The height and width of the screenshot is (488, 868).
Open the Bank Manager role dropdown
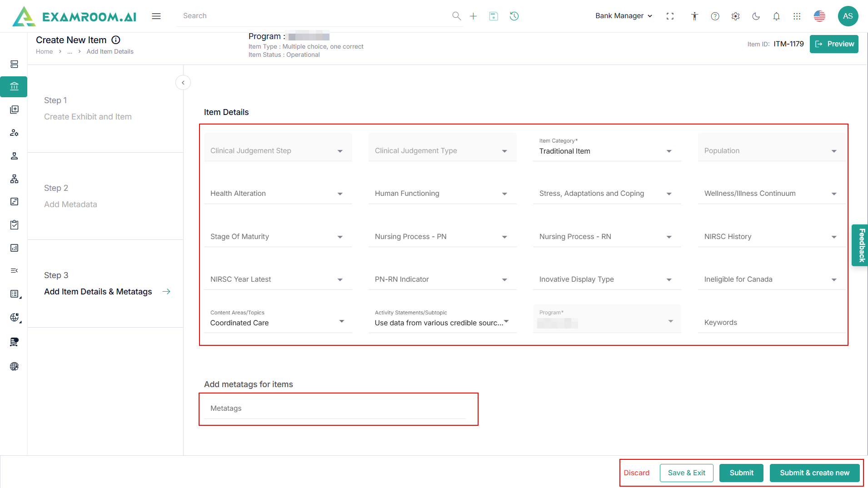[x=624, y=16]
